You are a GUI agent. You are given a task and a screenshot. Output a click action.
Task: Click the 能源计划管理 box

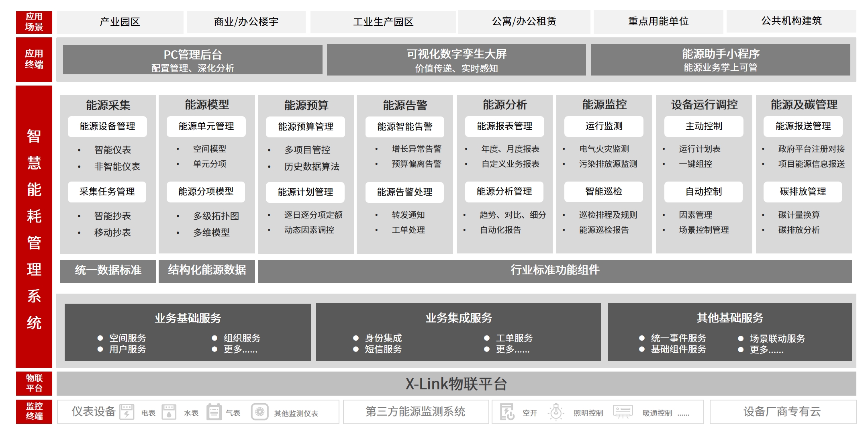click(305, 192)
